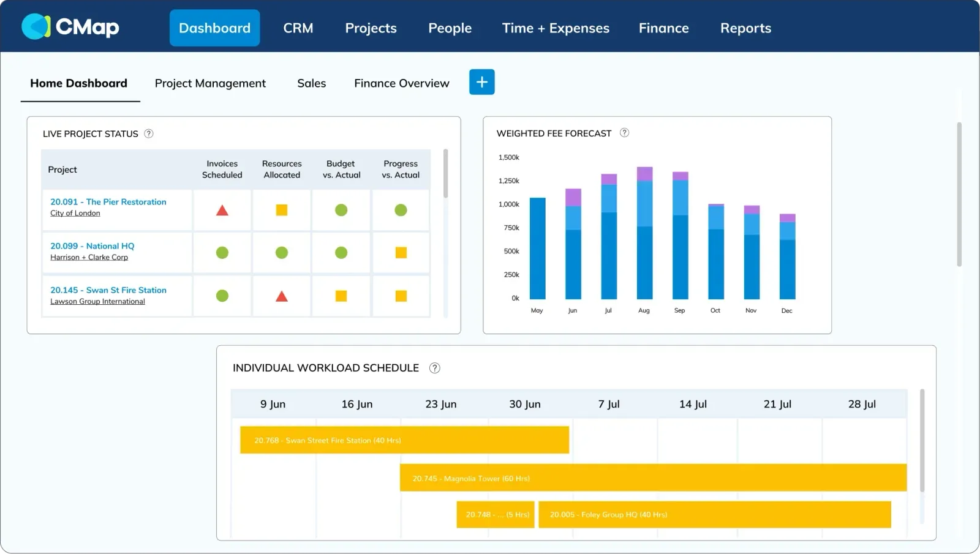Click yellow square for Pier Restoration resources
The height and width of the screenshot is (554, 980).
point(282,210)
